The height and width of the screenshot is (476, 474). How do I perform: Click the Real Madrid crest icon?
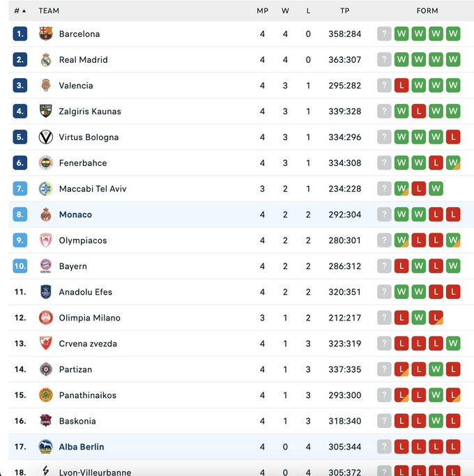click(45, 59)
